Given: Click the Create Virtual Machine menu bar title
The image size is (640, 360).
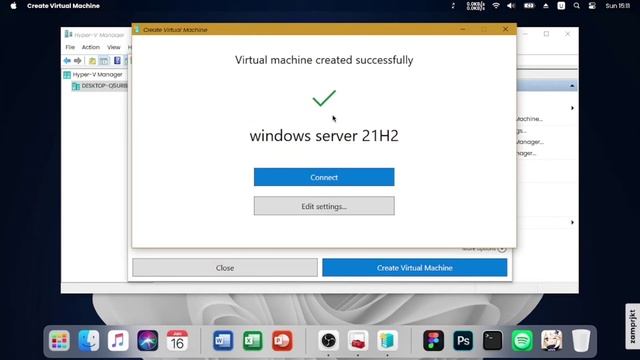Looking at the screenshot, I should 63,6.
